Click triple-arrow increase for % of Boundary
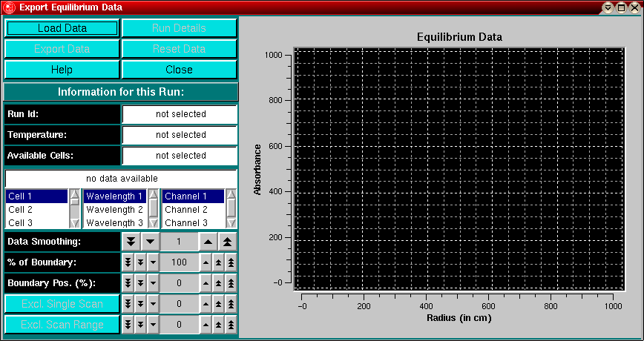Screen dimensions: 644x341 tap(231, 262)
